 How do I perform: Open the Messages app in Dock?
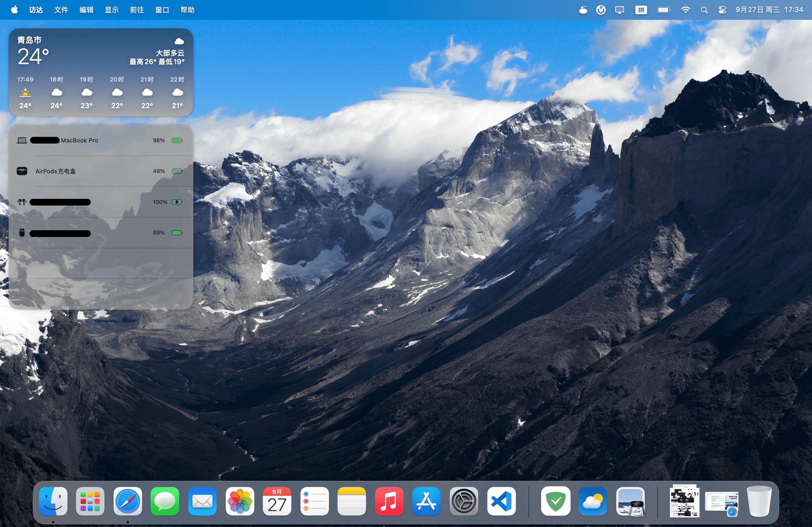(165, 501)
